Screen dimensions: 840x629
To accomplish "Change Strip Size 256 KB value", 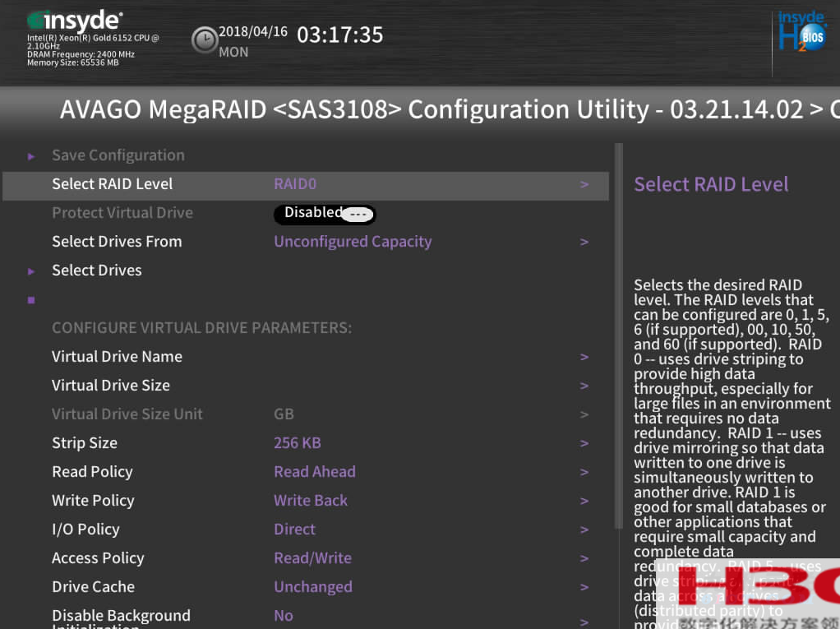I will coord(298,442).
